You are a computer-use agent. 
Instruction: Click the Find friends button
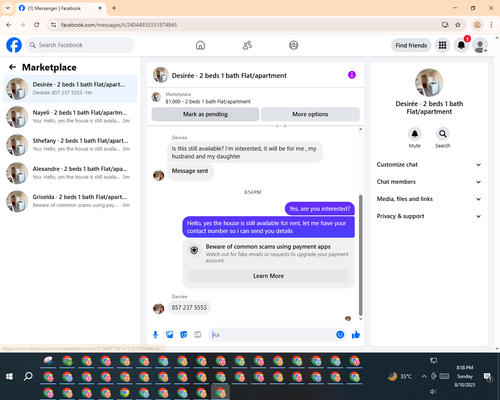[411, 45]
